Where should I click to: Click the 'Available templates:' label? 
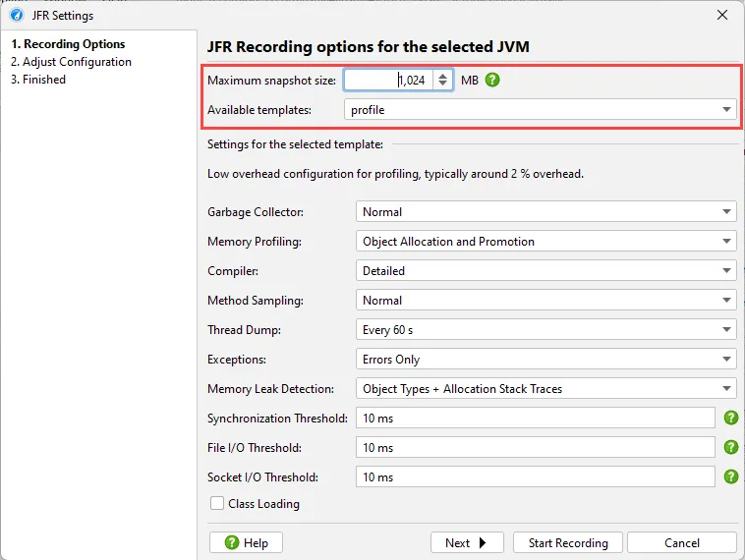pyautogui.click(x=259, y=110)
